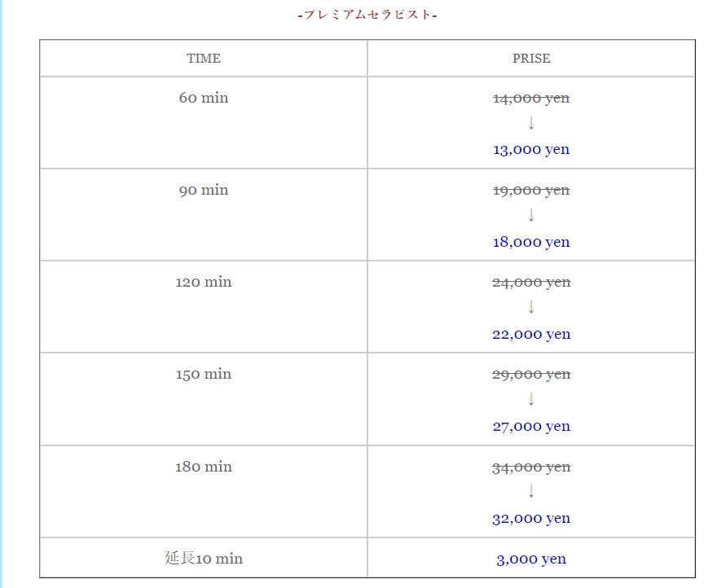Image resolution: width=726 pixels, height=588 pixels.
Task: Click the struck-through 19,000 yen price
Action: tap(531, 190)
